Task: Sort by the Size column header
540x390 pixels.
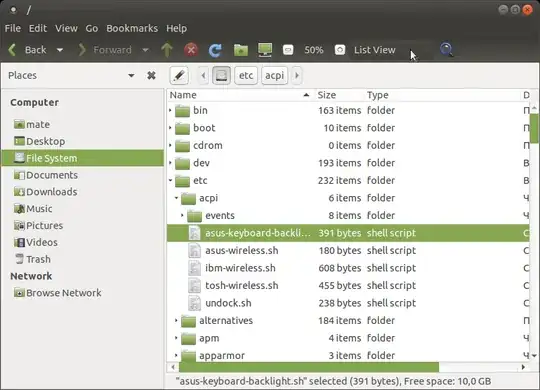Action: click(339, 95)
